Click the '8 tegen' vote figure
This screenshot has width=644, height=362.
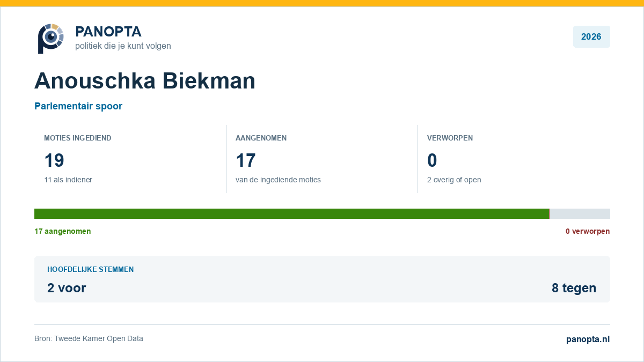click(574, 288)
